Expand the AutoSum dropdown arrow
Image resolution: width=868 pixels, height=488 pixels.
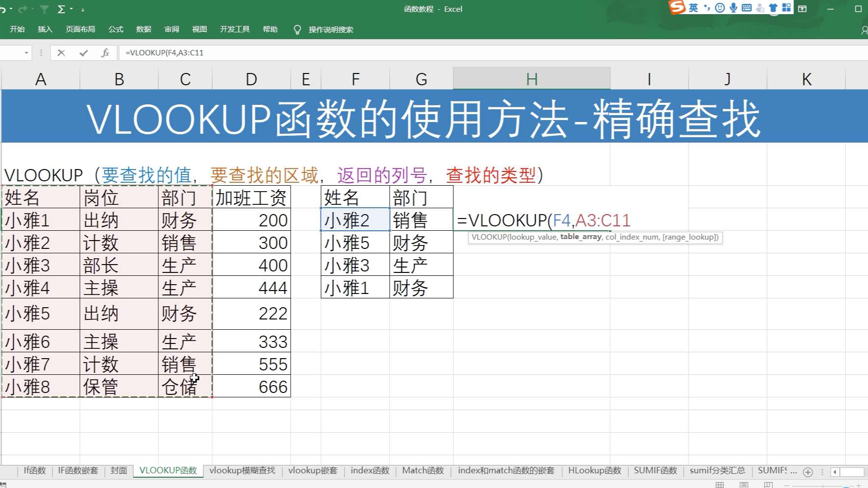[71, 9]
